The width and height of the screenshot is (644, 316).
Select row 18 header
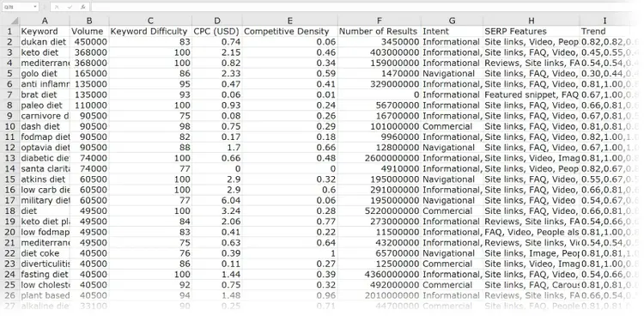pyautogui.click(x=9, y=210)
